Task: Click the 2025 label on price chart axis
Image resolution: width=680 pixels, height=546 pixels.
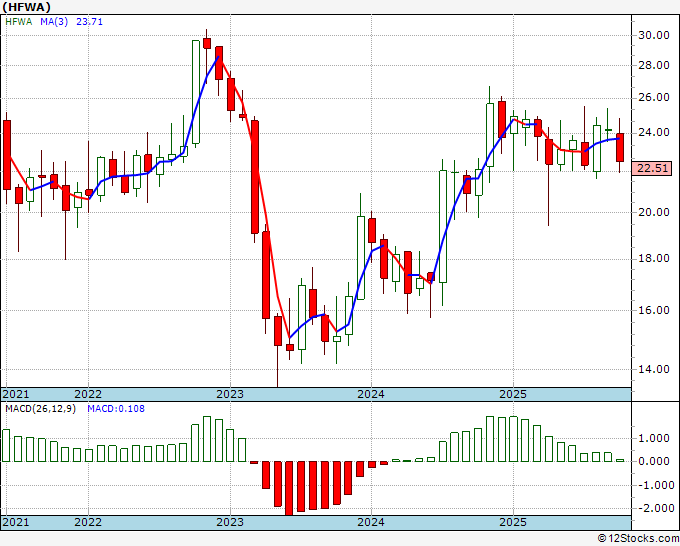Action: [x=513, y=394]
